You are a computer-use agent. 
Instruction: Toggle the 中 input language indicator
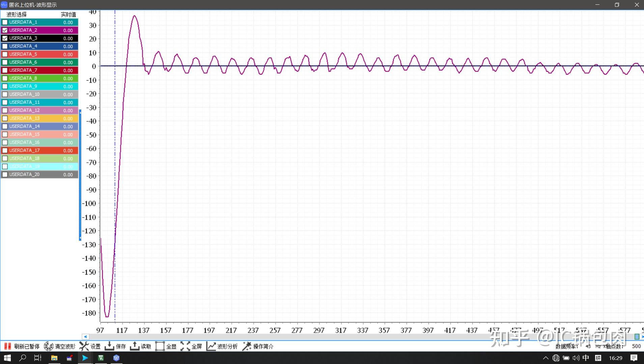(x=586, y=358)
